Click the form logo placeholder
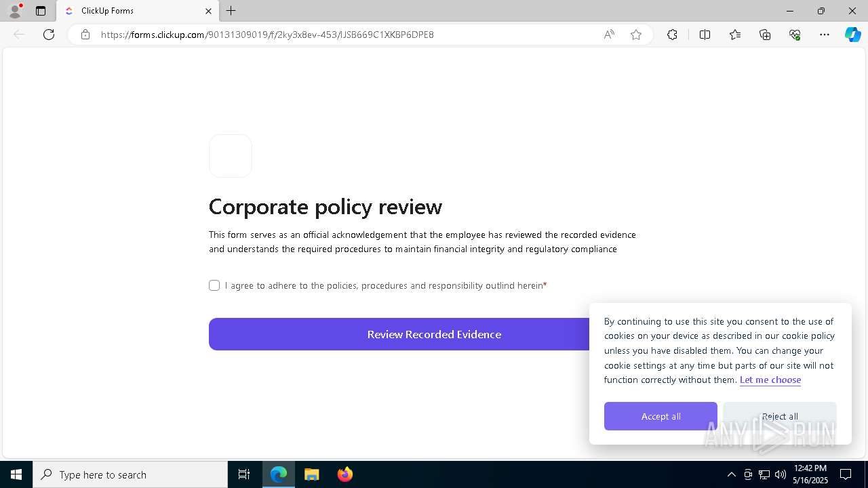The width and height of the screenshot is (868, 488). point(231,156)
